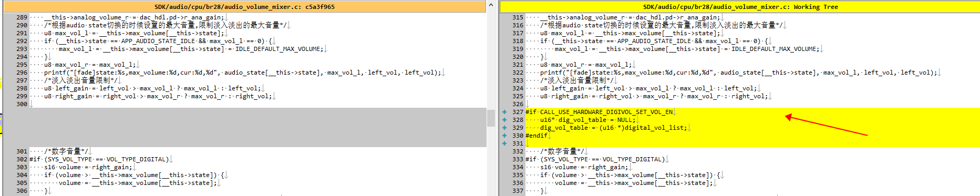Viewport: 980px width, 196px height.
Task: Click the empty gray placeholder block in left pane
Action: pos(244,128)
